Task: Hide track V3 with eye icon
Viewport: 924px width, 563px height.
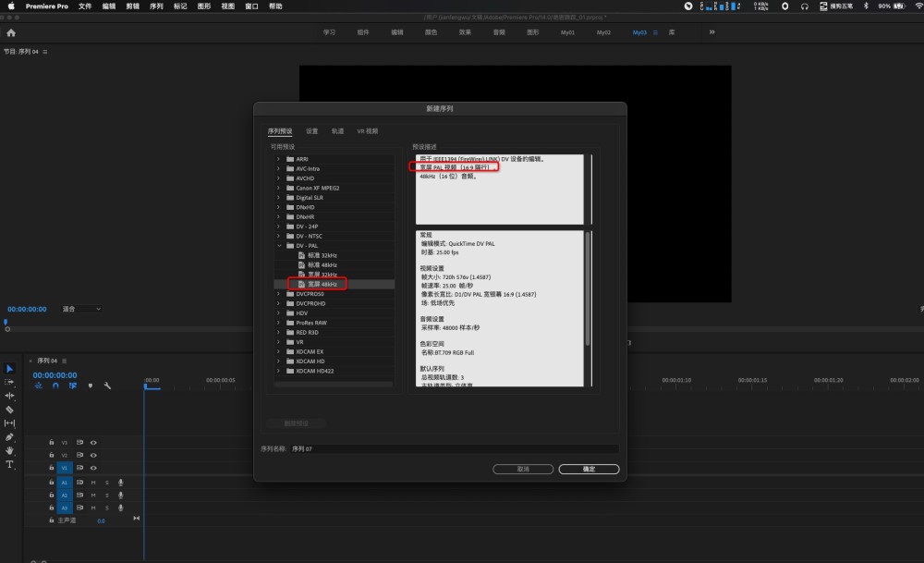Action: click(x=93, y=443)
